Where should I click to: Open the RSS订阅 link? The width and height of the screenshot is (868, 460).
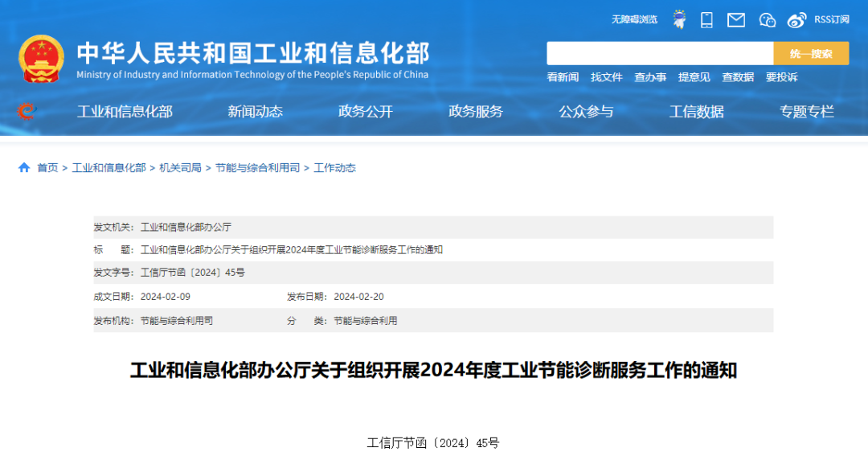pyautogui.click(x=832, y=19)
